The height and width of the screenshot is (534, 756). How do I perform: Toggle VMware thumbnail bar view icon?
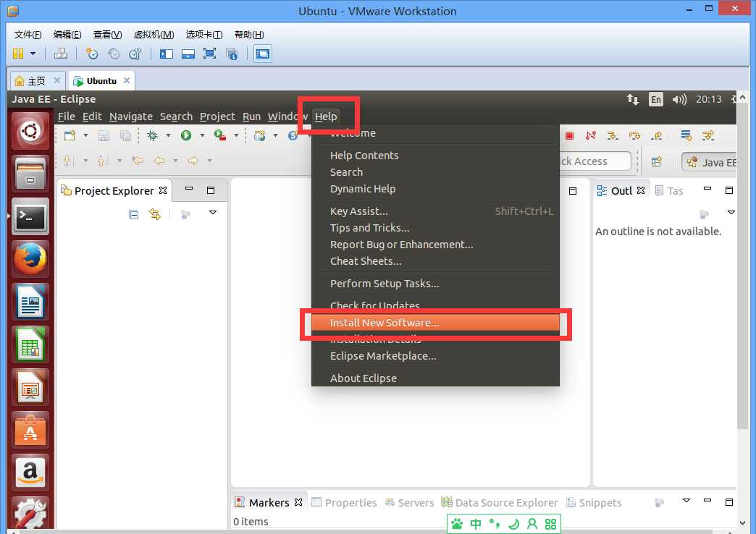coord(188,54)
